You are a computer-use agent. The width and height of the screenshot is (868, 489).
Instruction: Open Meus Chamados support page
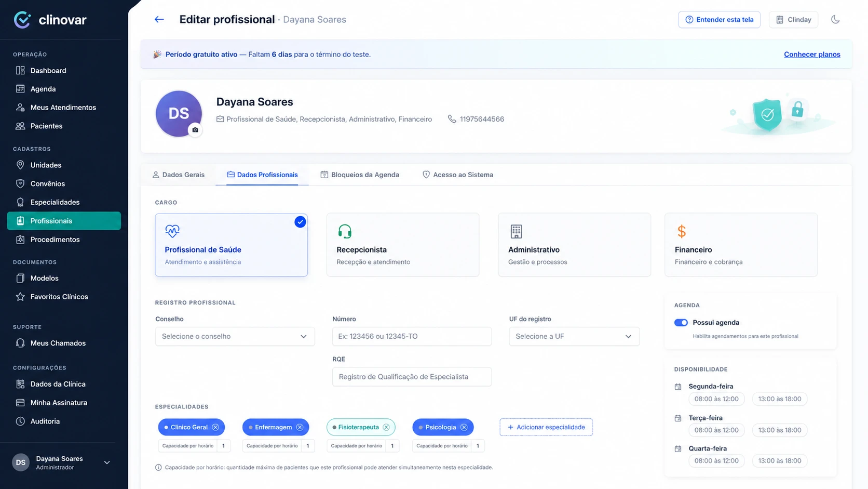coord(64,343)
